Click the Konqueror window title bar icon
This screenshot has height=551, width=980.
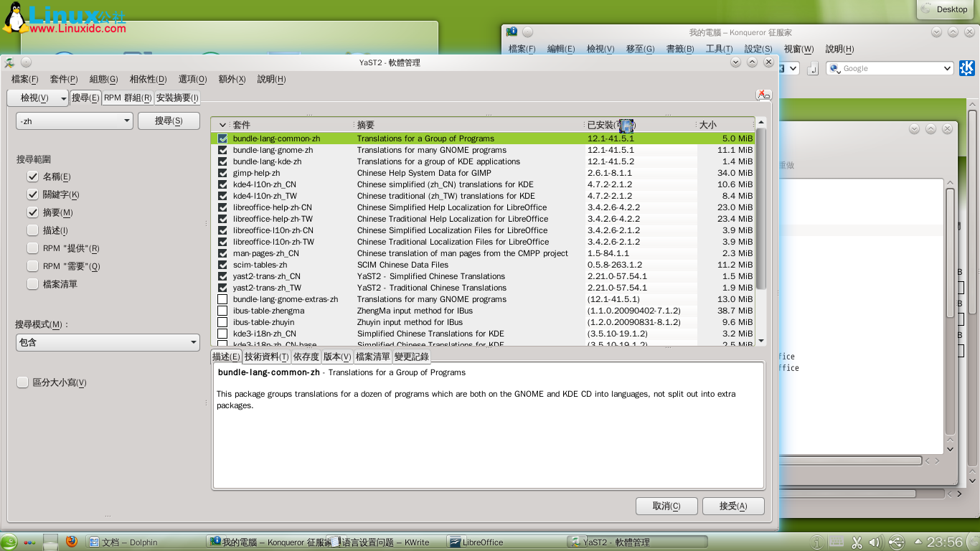[x=512, y=32]
